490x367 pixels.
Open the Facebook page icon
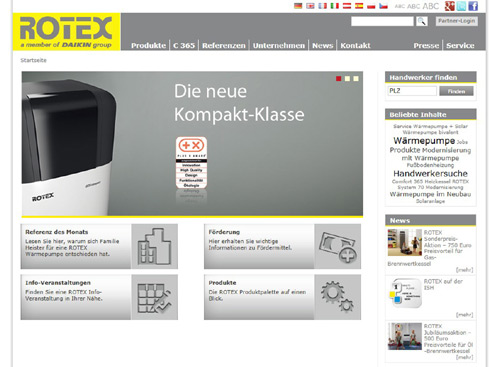point(473,6)
